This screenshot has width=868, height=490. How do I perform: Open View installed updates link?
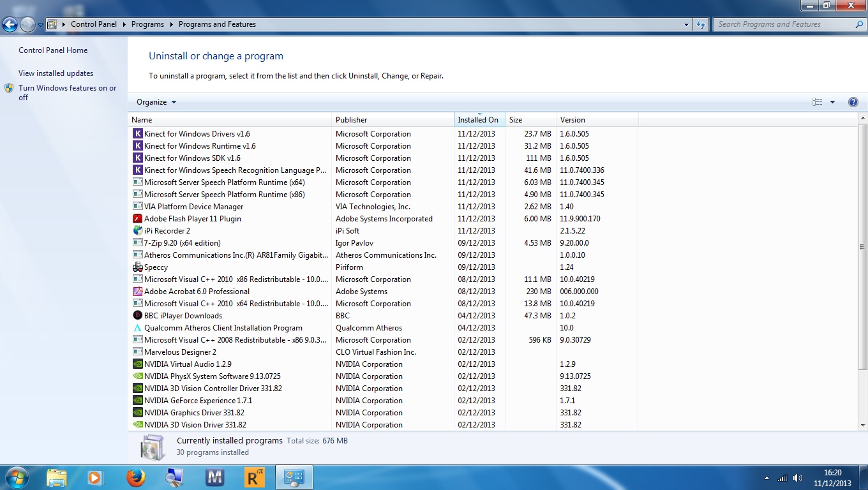56,73
